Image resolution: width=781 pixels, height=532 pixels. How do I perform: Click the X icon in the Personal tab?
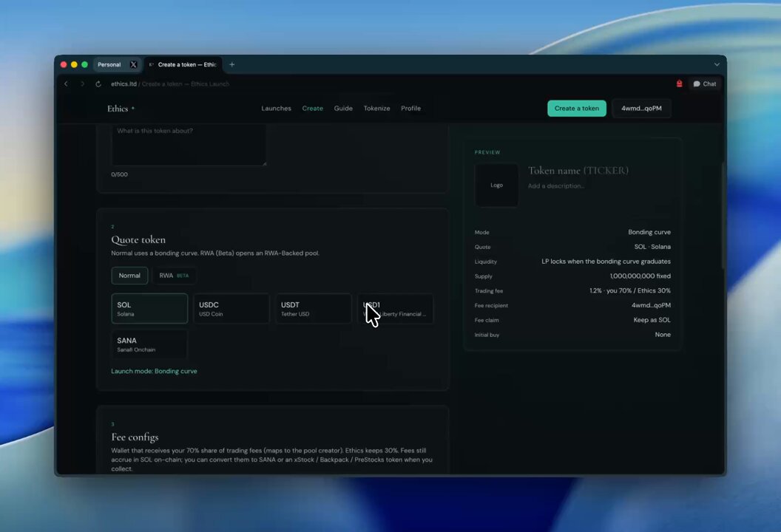click(x=133, y=64)
